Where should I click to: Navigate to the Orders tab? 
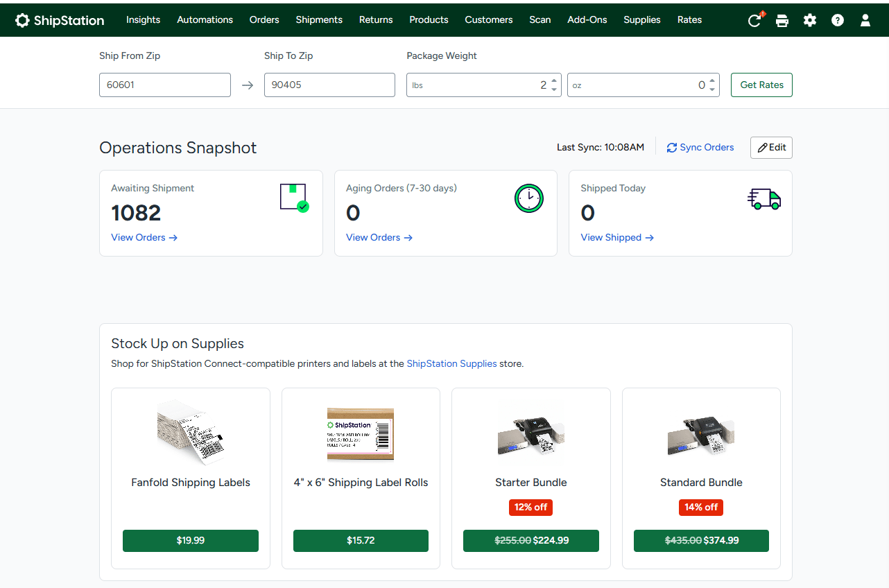click(x=264, y=19)
